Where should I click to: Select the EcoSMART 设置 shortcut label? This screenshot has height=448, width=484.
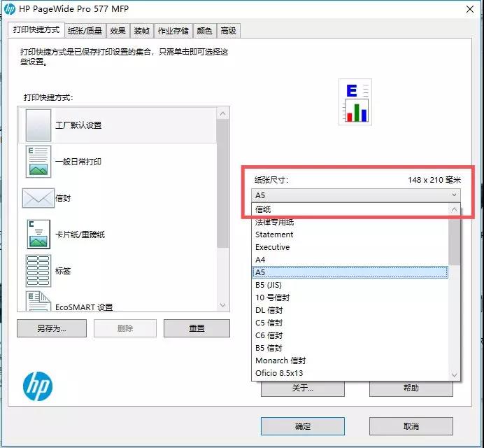click(x=84, y=307)
